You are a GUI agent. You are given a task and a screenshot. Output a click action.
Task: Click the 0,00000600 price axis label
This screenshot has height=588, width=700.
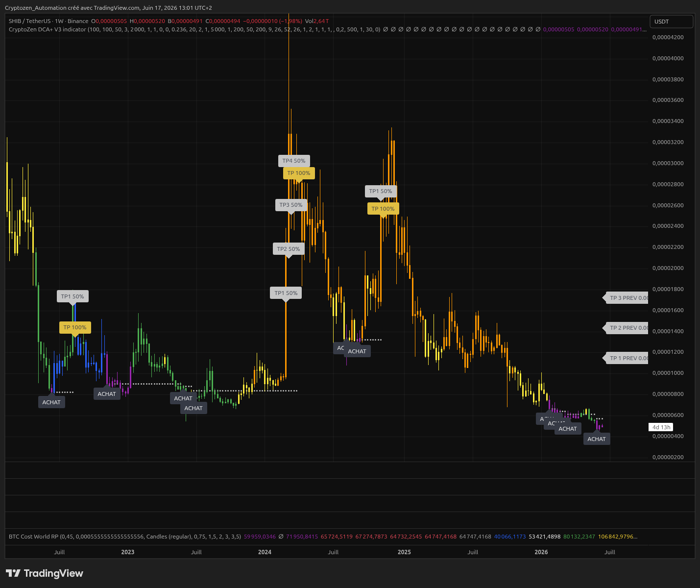click(x=668, y=415)
